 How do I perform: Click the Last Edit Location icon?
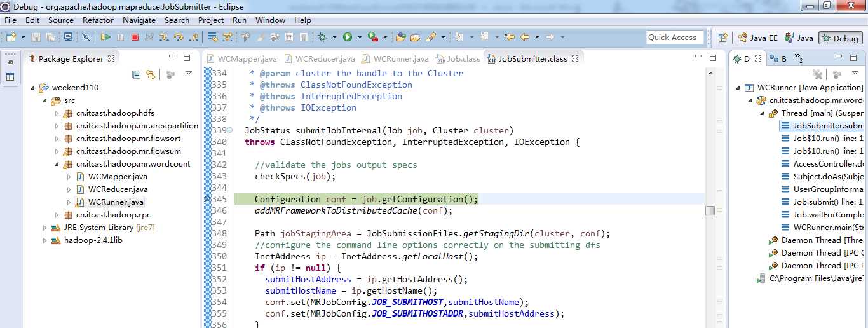[x=510, y=37]
